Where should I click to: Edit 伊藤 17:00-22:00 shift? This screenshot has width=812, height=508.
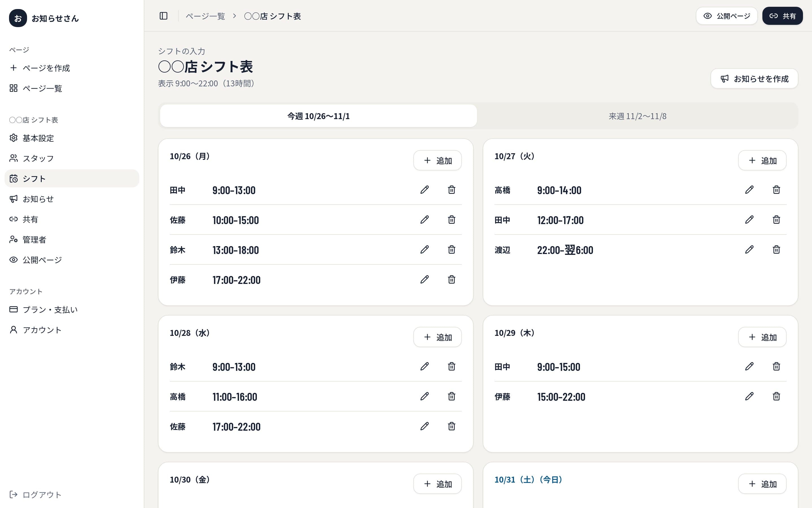point(424,279)
